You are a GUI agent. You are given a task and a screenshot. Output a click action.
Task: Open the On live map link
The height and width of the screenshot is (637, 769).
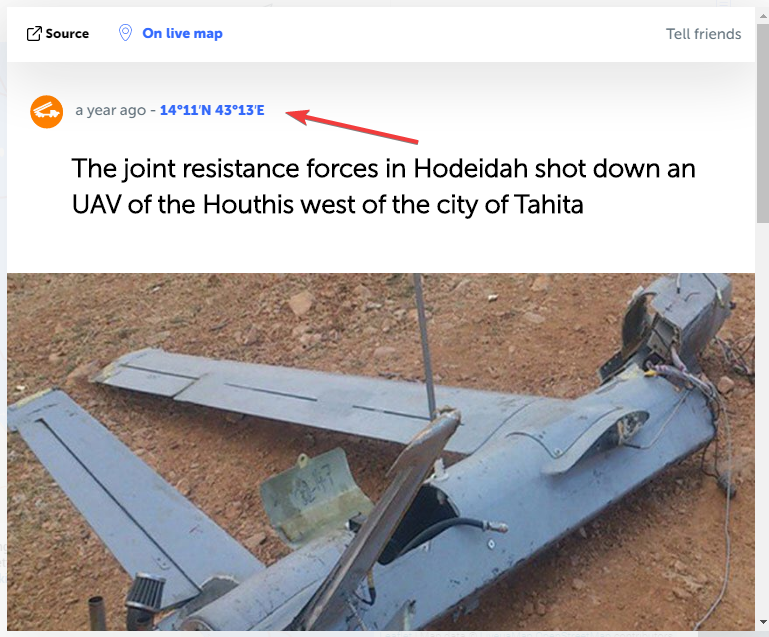182,33
